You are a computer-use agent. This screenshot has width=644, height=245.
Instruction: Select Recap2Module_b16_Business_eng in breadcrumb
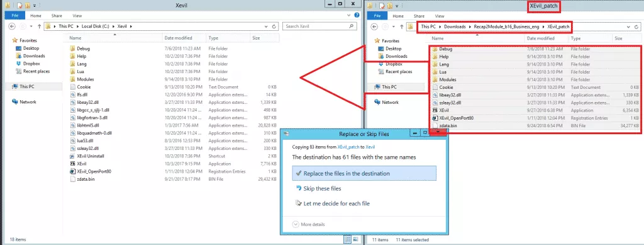(506, 26)
